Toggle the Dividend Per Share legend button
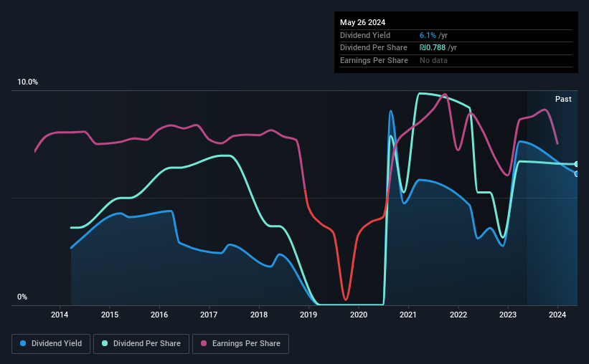 click(141, 344)
